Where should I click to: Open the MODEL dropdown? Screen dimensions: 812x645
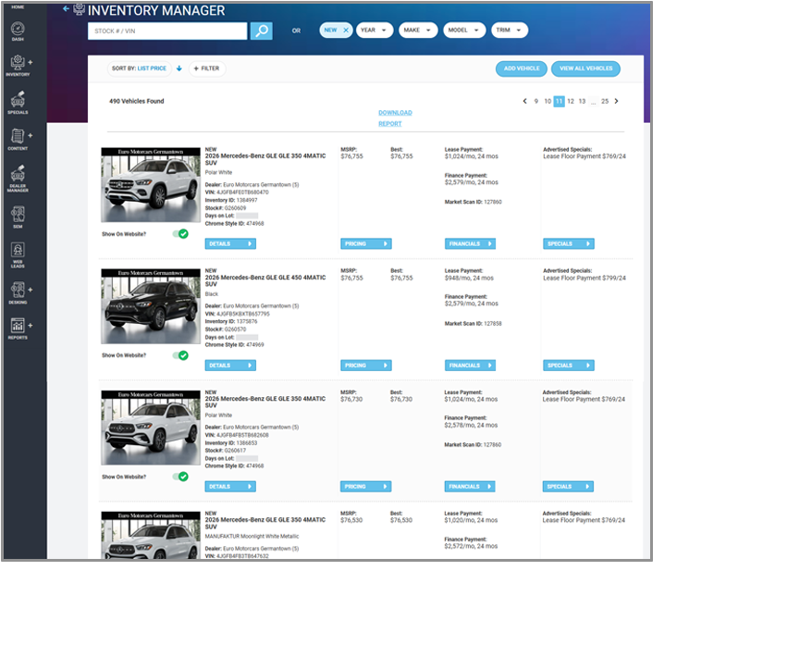[464, 30]
